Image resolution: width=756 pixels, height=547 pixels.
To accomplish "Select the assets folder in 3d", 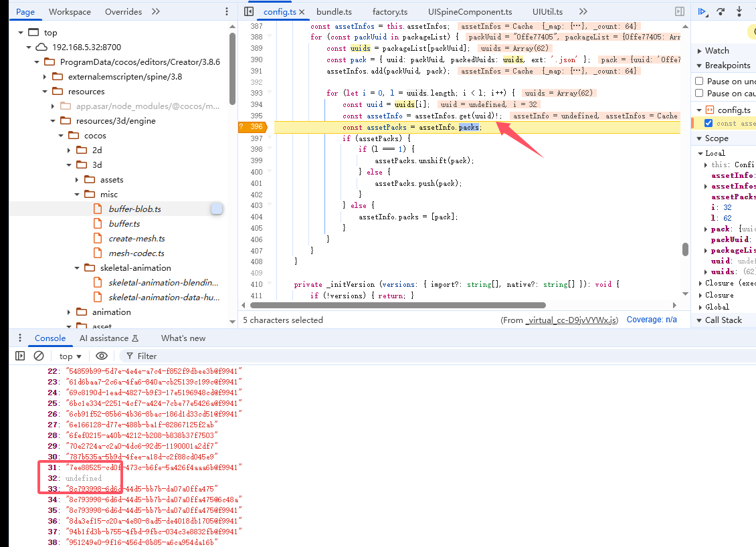I will pyautogui.click(x=111, y=180).
